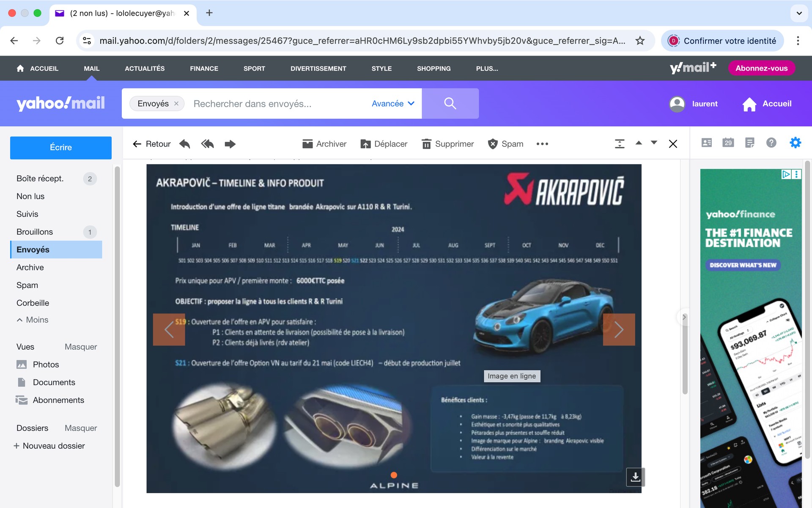Open the Boîte récept. folder
The image size is (812, 508).
coord(56,179)
